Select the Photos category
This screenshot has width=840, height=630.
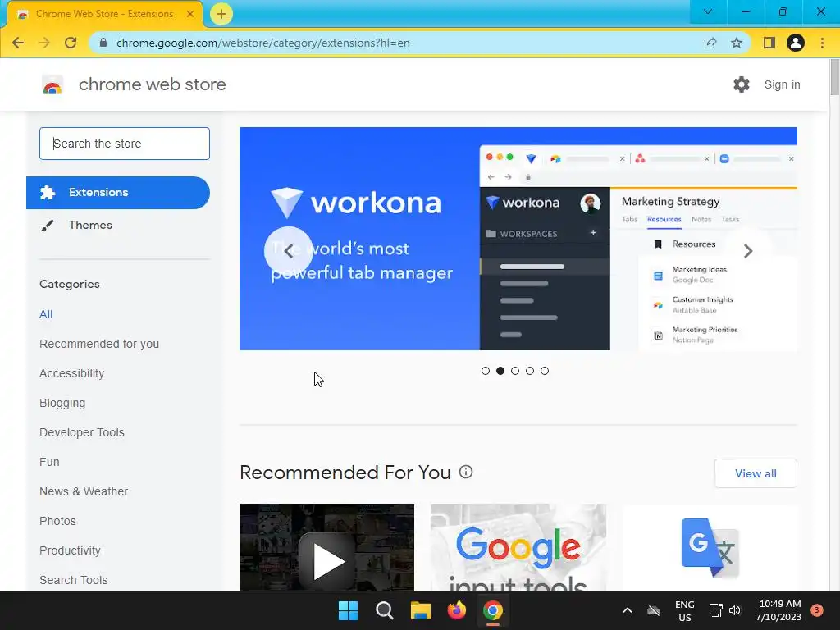click(58, 521)
